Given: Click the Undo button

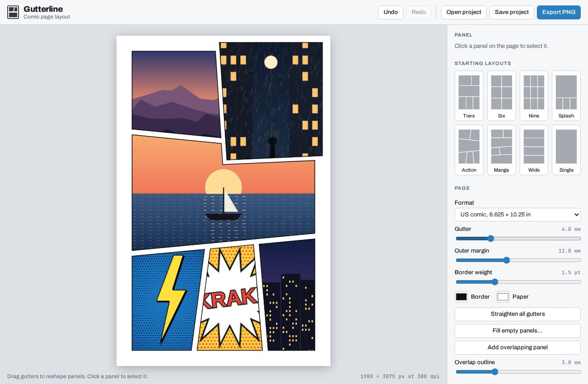Looking at the screenshot, I should pos(391,12).
